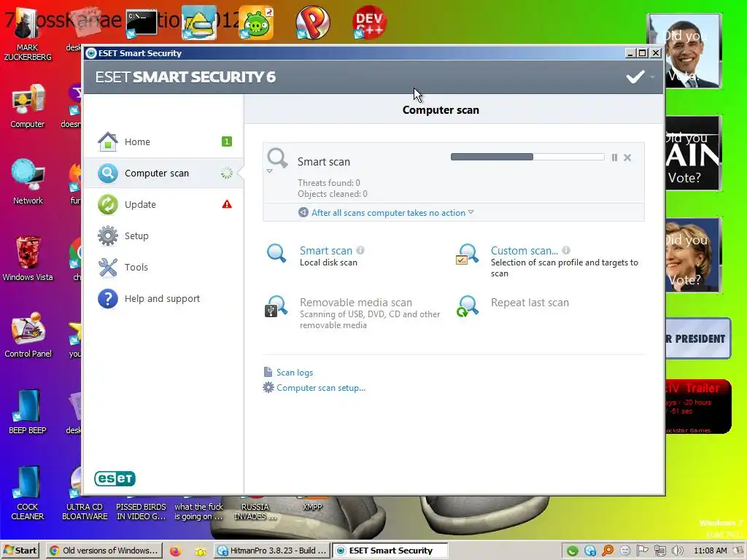Cancel the running Smart scan with the X
This screenshot has height=560, width=747.
(627, 157)
